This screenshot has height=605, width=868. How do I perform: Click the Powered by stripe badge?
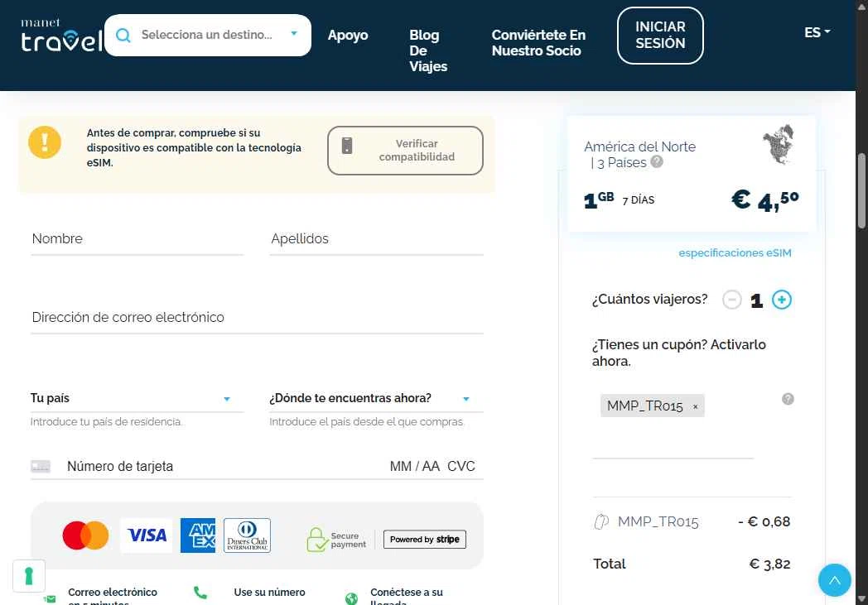click(425, 539)
